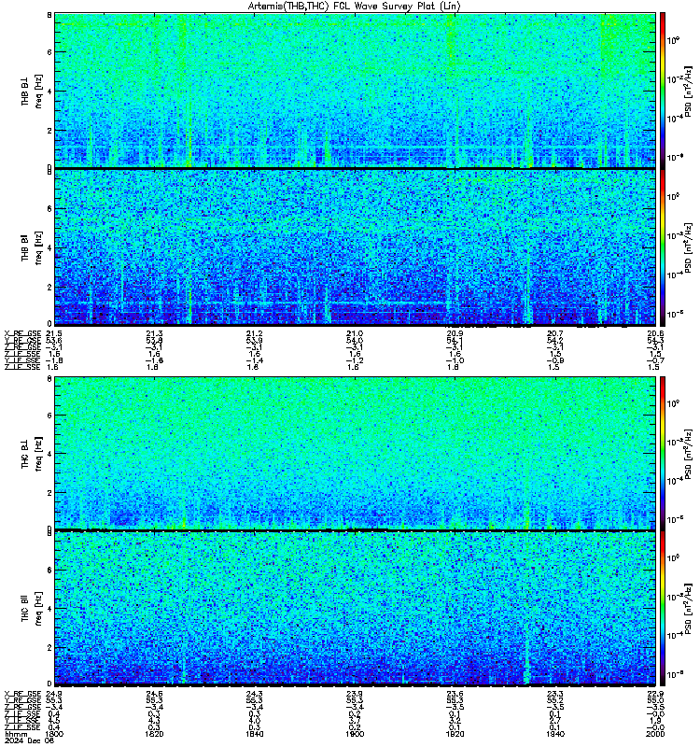The width and height of the screenshot is (700, 747).
Task: Click the color bar beside THC B⊥ panel
Action: tap(663, 453)
